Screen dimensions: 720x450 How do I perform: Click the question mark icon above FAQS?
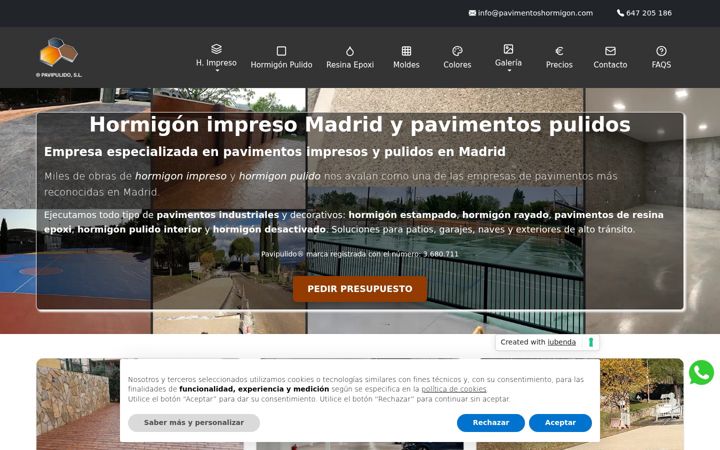point(661,51)
